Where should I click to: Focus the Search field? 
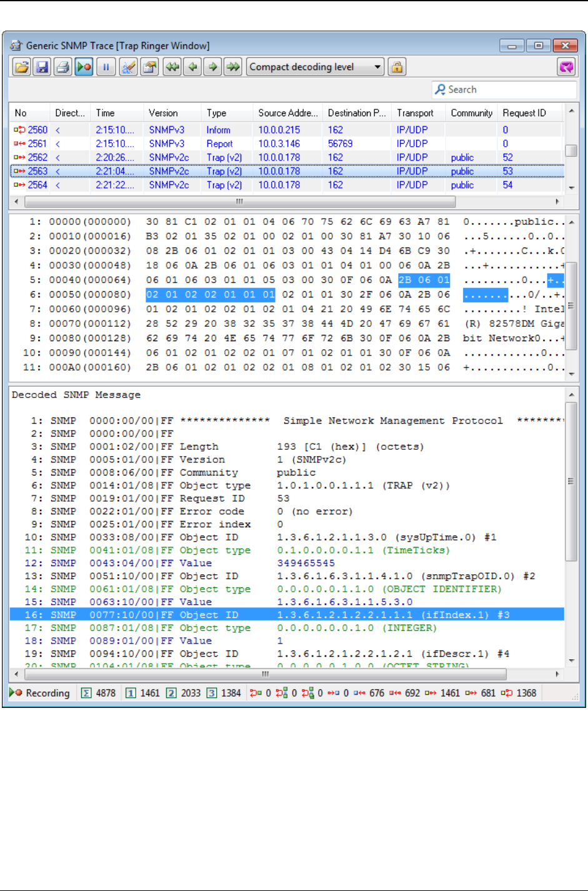pos(504,89)
